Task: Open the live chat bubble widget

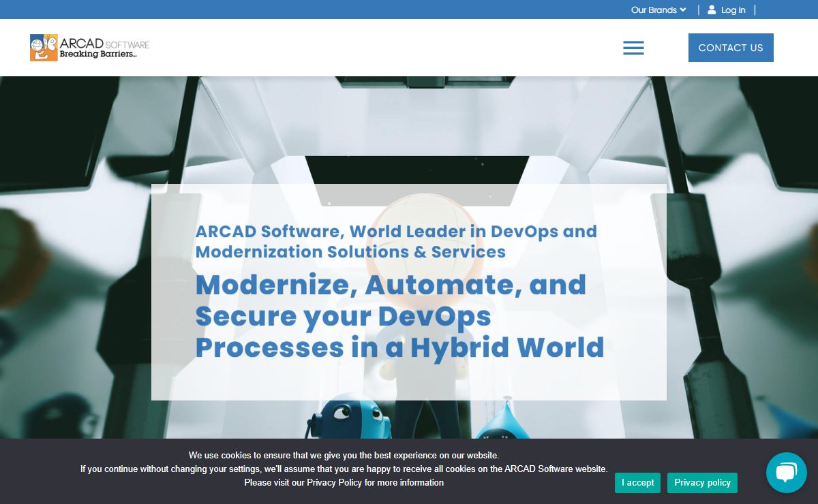Action: 786,472
